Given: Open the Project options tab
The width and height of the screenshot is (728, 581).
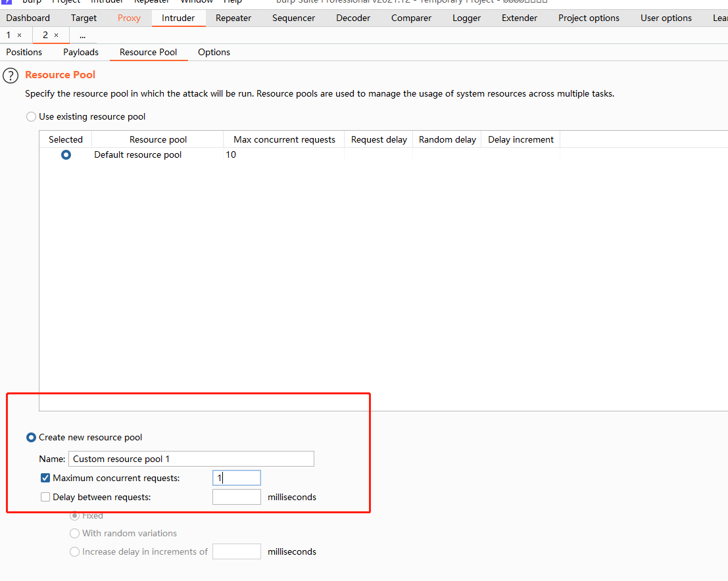Looking at the screenshot, I should tap(589, 18).
